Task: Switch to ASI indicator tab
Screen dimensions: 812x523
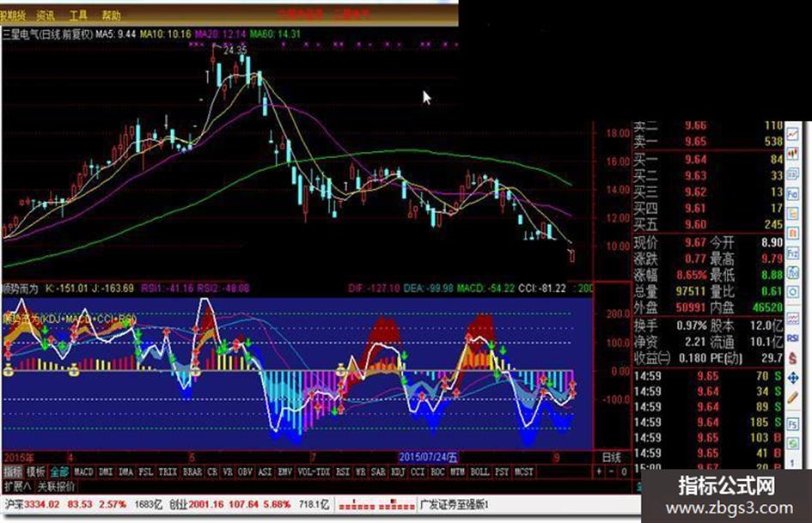Action: coord(265,471)
